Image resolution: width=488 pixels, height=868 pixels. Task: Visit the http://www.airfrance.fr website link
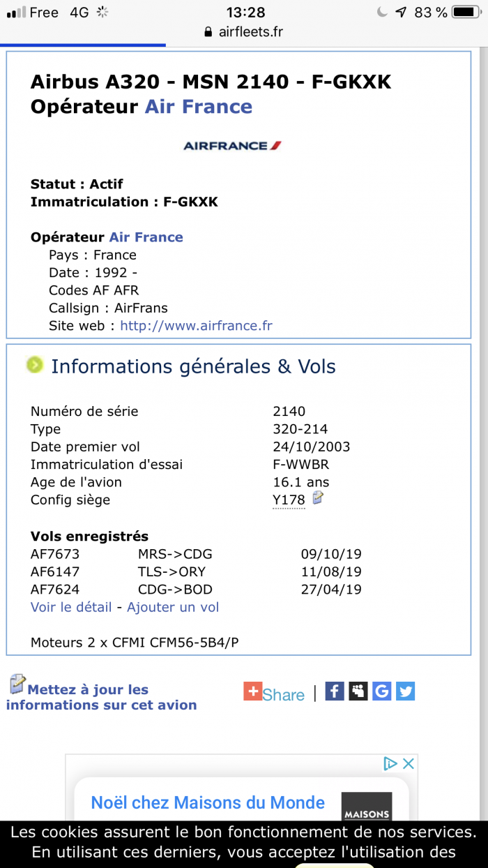point(196,326)
